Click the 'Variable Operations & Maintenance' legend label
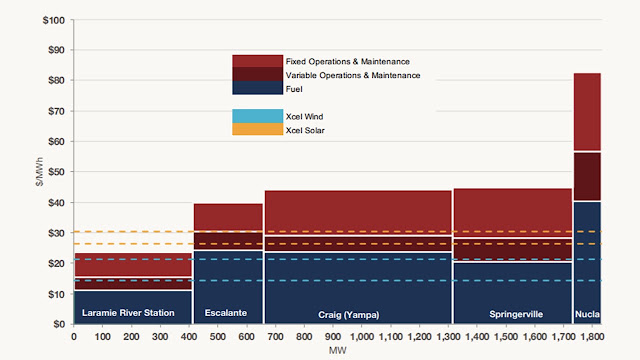 (x=353, y=76)
